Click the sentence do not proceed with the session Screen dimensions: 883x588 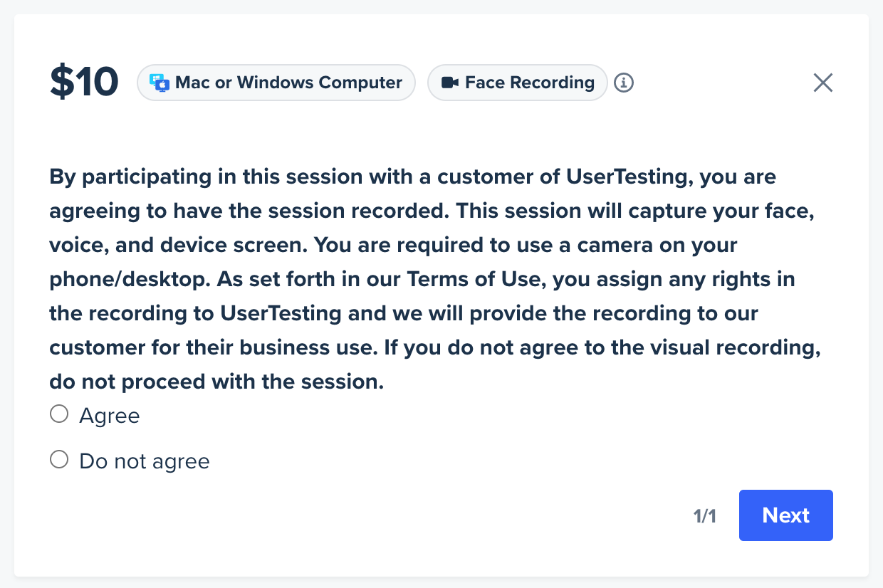(216, 382)
